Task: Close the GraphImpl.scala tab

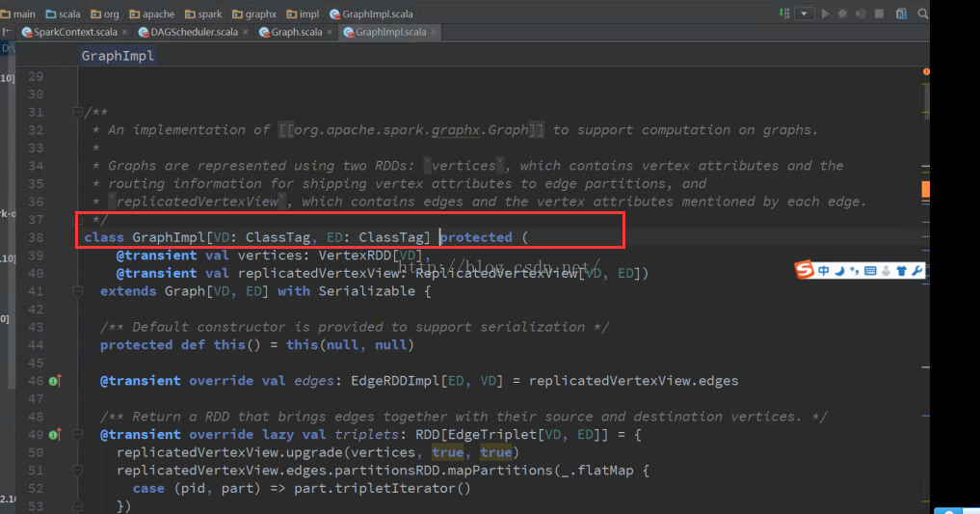Action: 433,32
